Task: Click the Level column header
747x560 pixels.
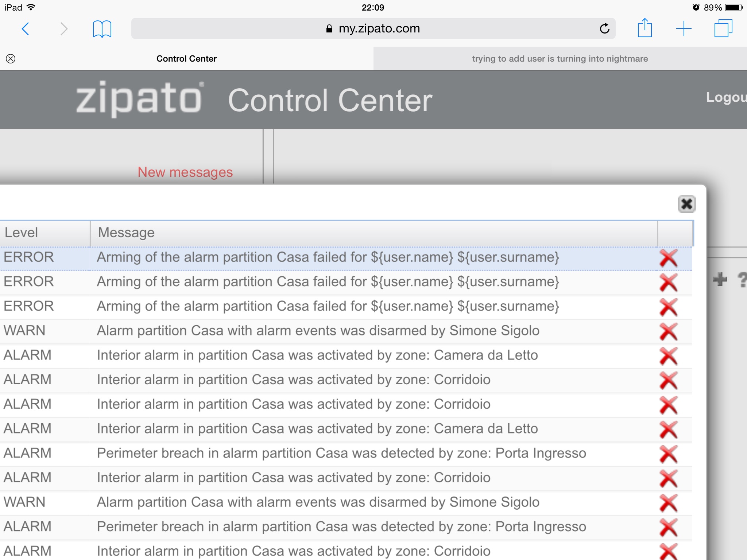Action: click(21, 233)
